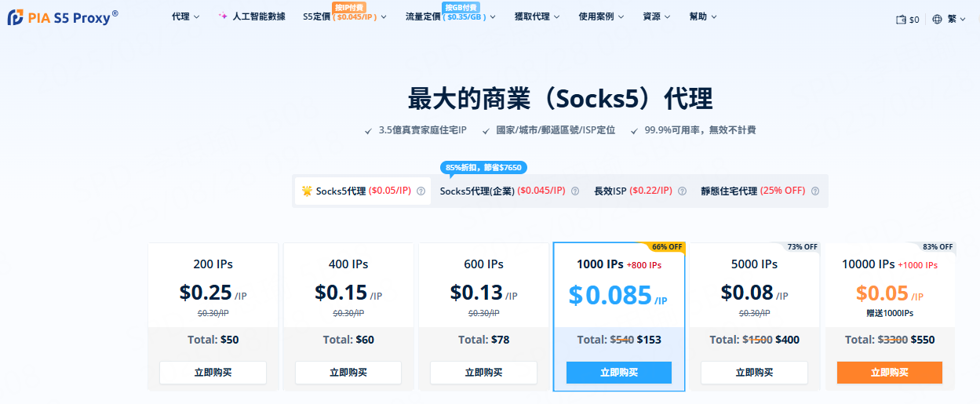This screenshot has width=980, height=404.
Task: Click help icon beside 靜態住宅代理
Action: click(815, 191)
